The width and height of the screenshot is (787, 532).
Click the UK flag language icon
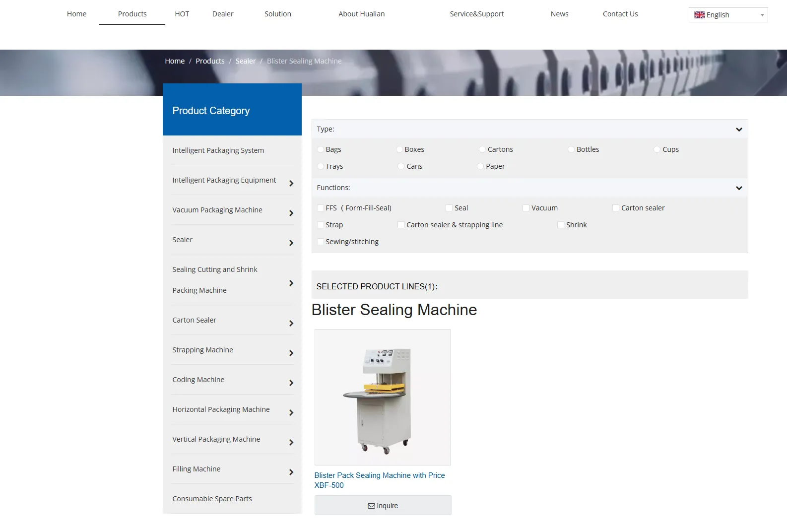[x=699, y=15]
